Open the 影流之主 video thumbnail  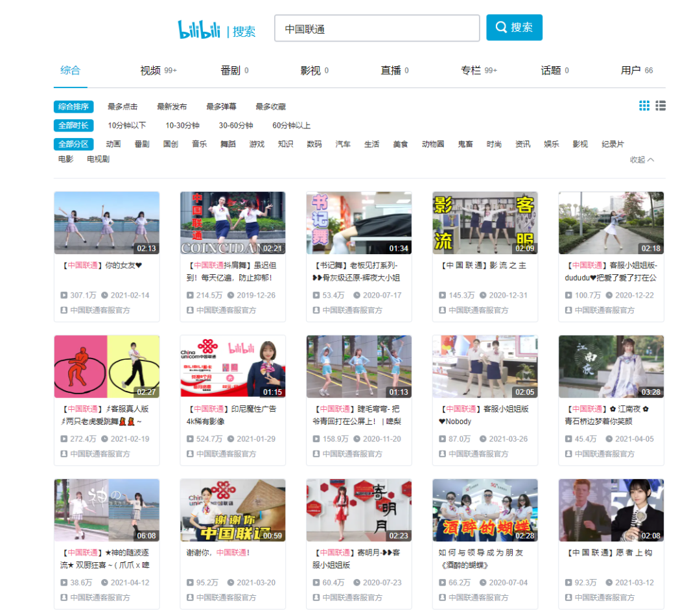(x=485, y=223)
